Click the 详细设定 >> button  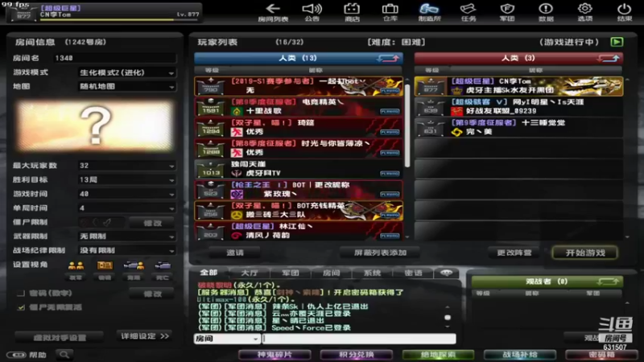pyautogui.click(x=145, y=336)
